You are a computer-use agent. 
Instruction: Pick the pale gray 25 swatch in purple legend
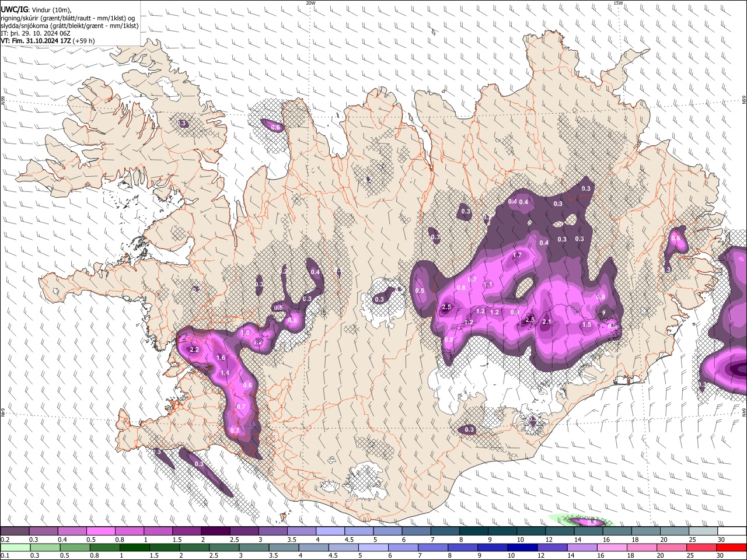tap(703, 531)
